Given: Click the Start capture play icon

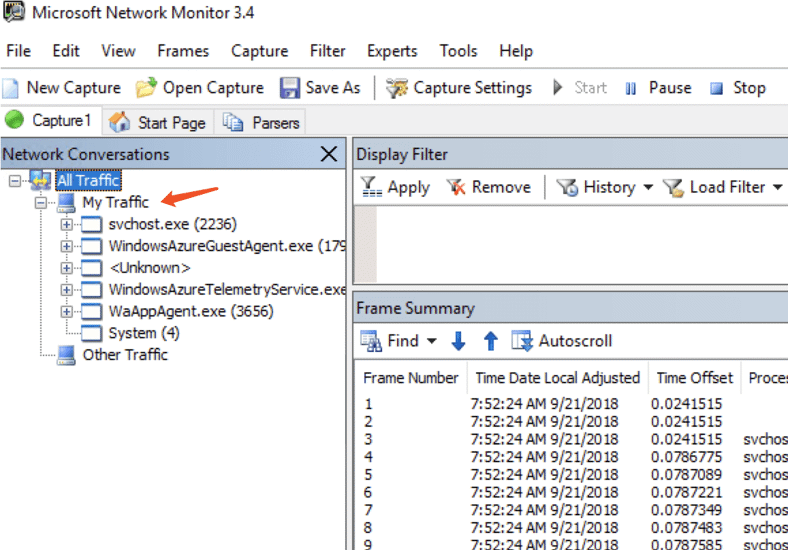Looking at the screenshot, I should 557,87.
